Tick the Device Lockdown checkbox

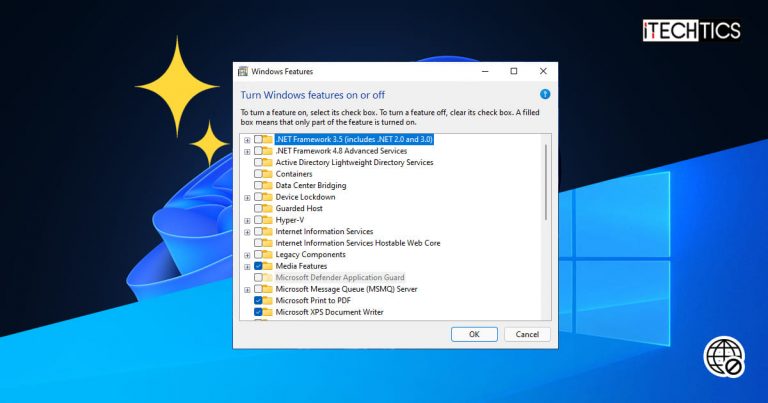tap(258, 197)
